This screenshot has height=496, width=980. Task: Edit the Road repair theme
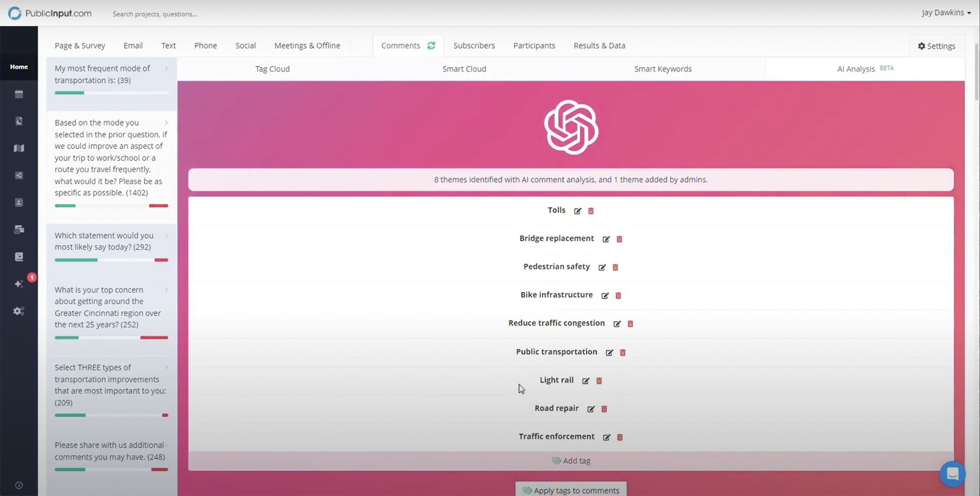[x=591, y=409]
